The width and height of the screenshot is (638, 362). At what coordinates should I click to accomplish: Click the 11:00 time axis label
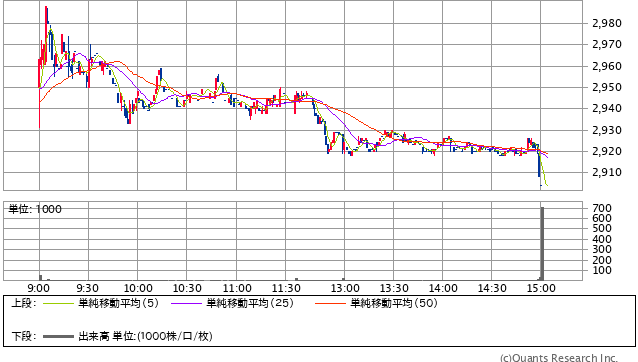237,288
